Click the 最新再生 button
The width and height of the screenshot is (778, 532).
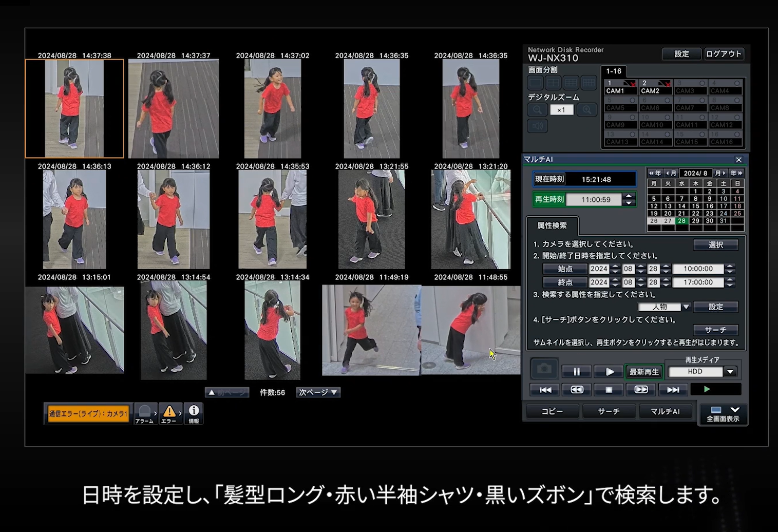click(644, 372)
